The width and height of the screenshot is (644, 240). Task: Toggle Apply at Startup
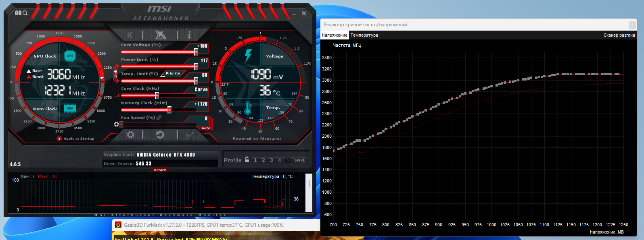click(x=59, y=139)
